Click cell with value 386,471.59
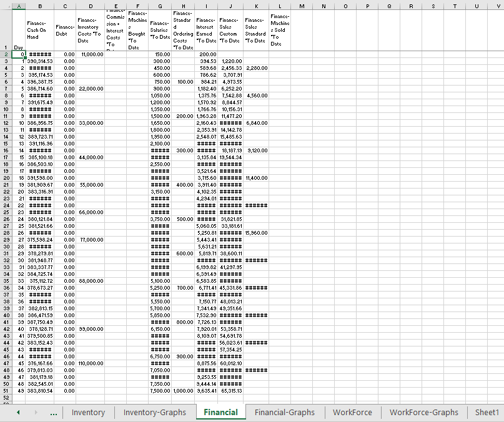Viewport: 504px width, 422px height. pyautogui.click(x=40, y=315)
